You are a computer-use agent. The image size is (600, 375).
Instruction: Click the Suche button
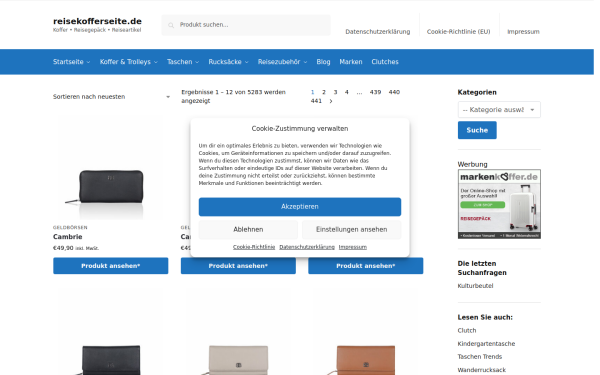477,130
